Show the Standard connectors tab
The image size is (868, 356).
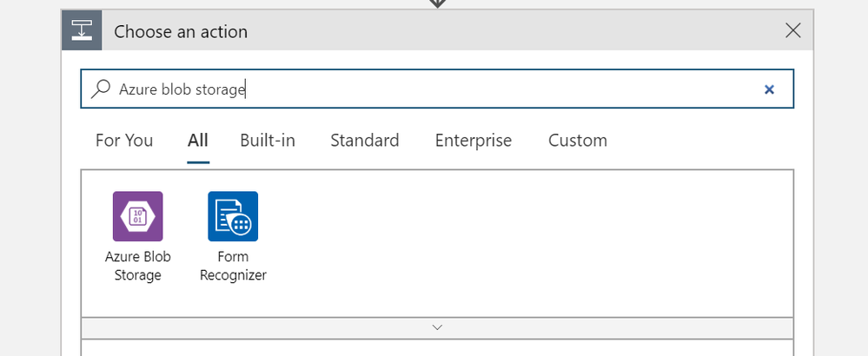click(x=365, y=141)
